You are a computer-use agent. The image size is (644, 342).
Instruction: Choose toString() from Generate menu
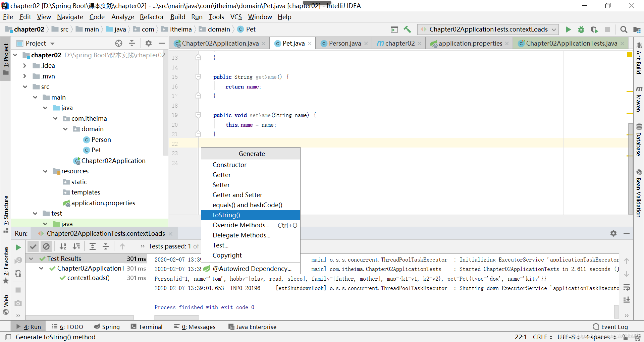tap(251, 215)
